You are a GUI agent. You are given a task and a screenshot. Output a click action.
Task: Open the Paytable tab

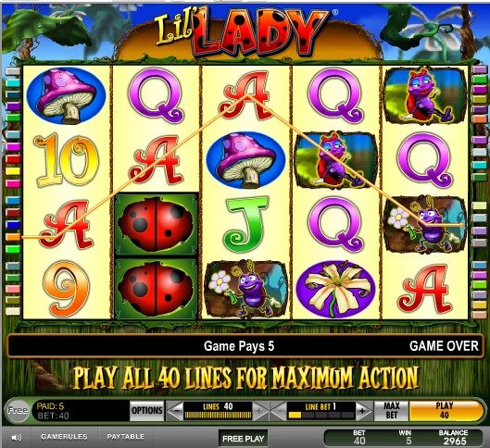(x=126, y=437)
